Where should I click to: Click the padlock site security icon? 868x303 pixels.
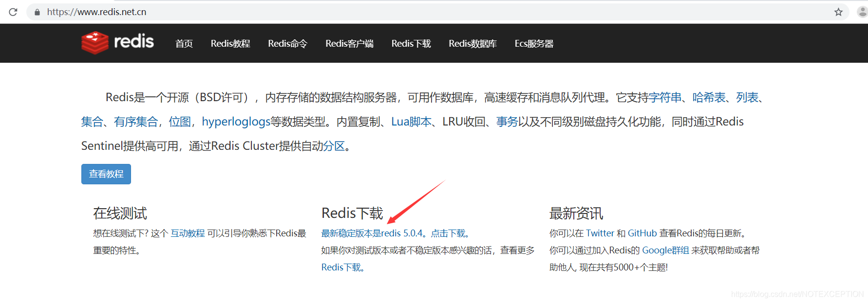pyautogui.click(x=37, y=12)
